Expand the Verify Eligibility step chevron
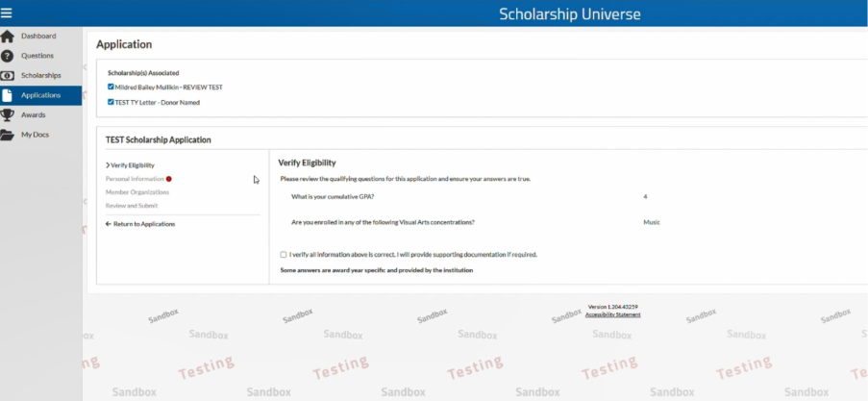This screenshot has height=401, width=868. coord(108,165)
